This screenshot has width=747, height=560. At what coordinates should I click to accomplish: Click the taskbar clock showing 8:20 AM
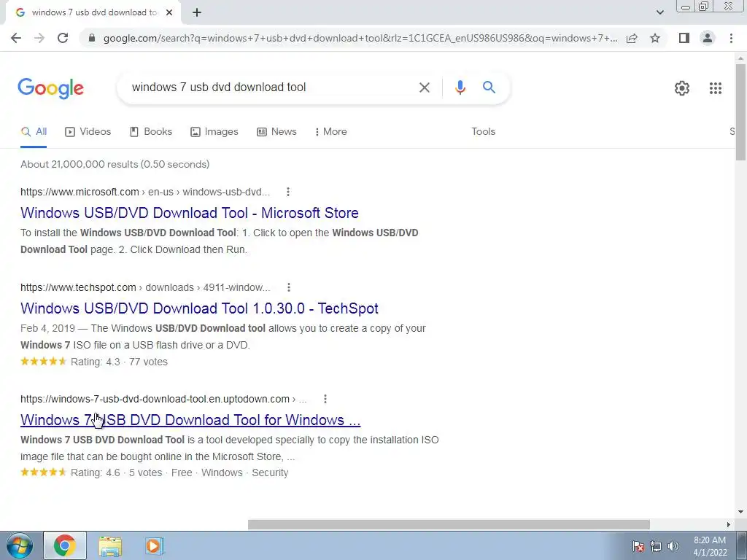(710, 546)
